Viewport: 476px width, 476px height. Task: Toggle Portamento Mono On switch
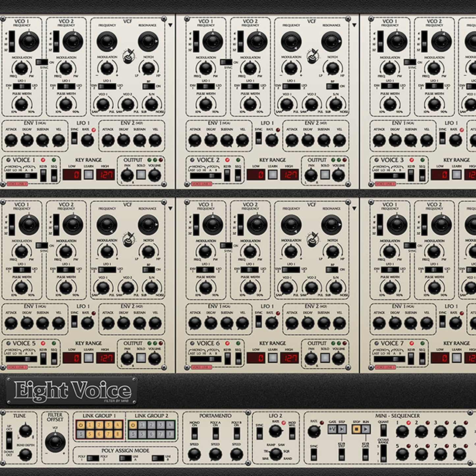click(x=194, y=434)
